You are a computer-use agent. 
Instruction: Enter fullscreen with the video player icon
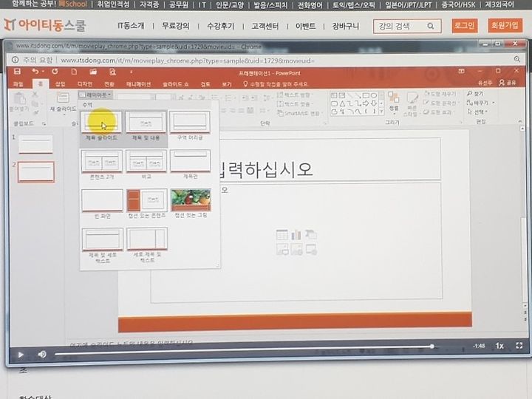click(519, 345)
